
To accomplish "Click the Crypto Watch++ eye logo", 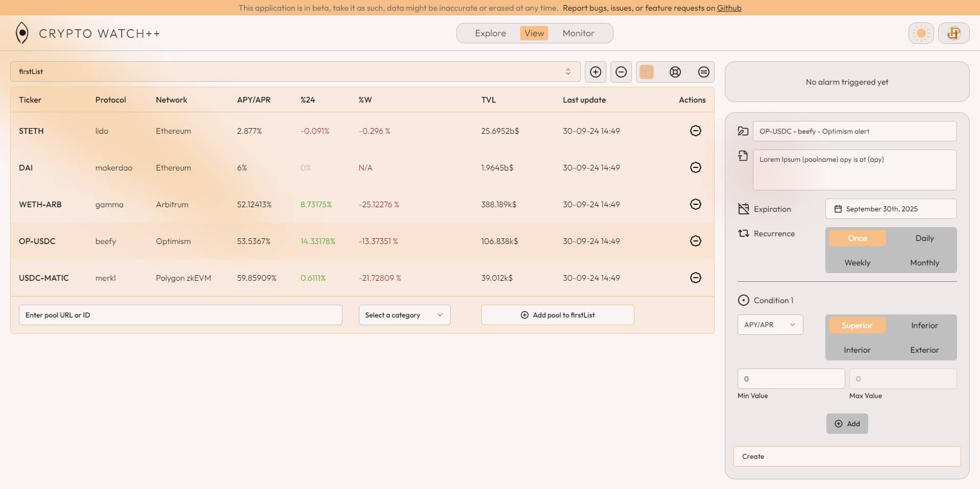I will [x=22, y=33].
